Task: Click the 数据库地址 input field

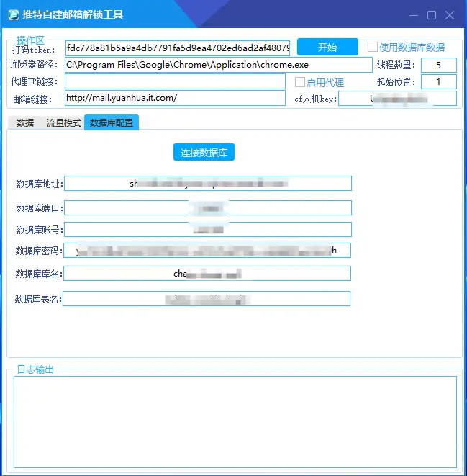Action: tap(208, 184)
